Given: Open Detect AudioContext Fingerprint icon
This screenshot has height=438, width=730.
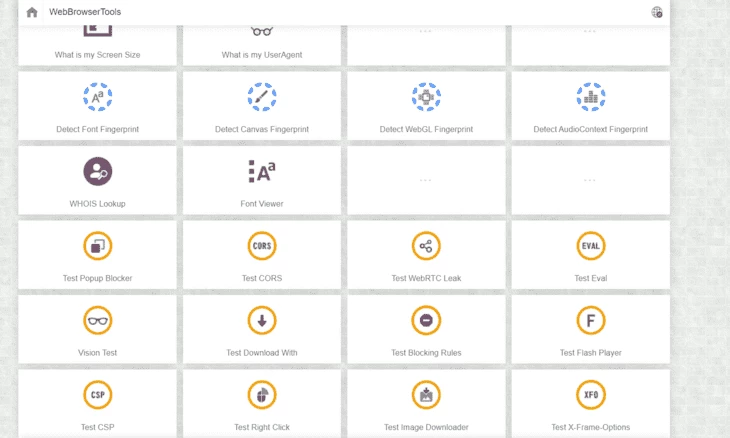Looking at the screenshot, I should pos(591,97).
